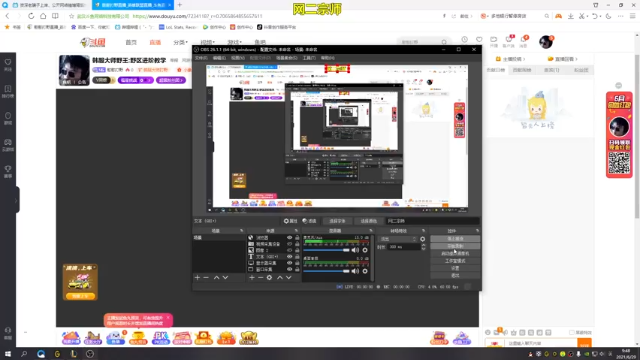Open OBS Studio from Windows taskbar

tap(90, 354)
